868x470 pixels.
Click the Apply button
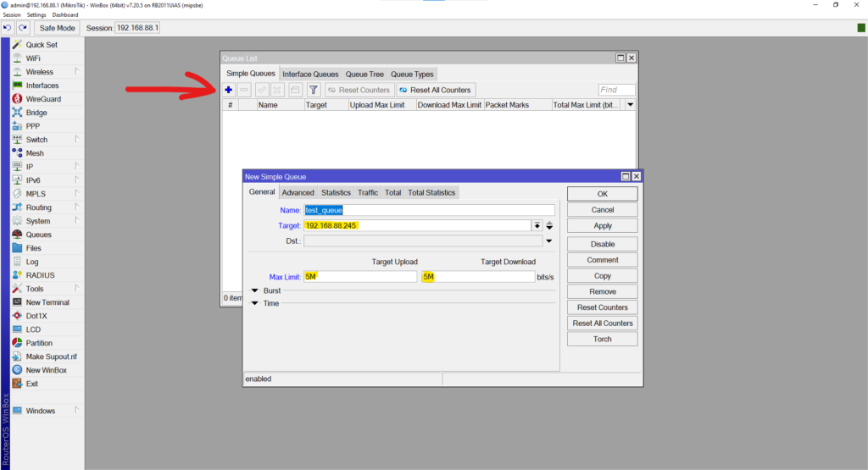tap(602, 226)
